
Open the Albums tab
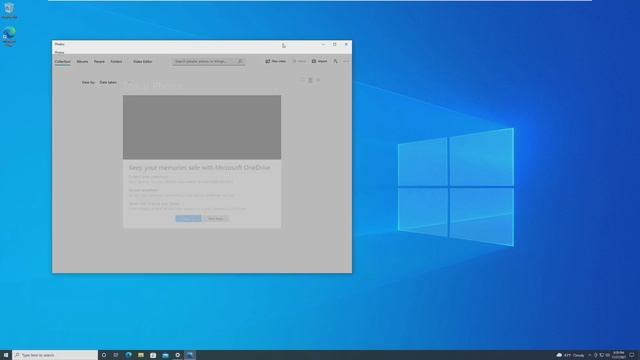click(x=82, y=61)
